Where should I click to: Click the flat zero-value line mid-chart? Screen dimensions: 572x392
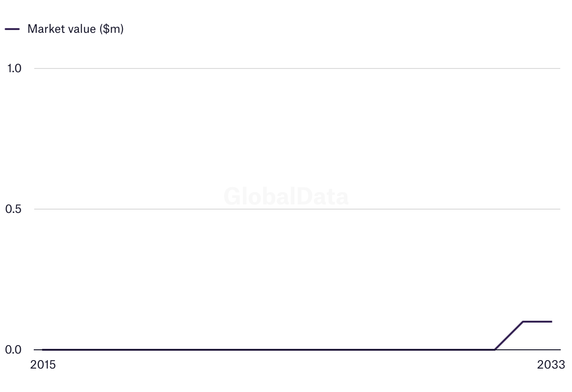(267, 349)
